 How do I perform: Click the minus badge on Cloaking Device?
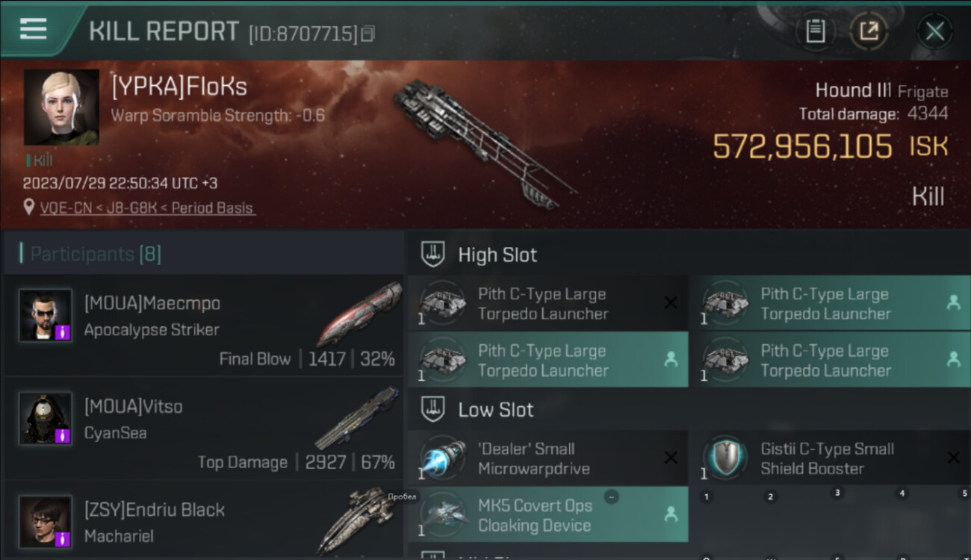[x=611, y=497]
